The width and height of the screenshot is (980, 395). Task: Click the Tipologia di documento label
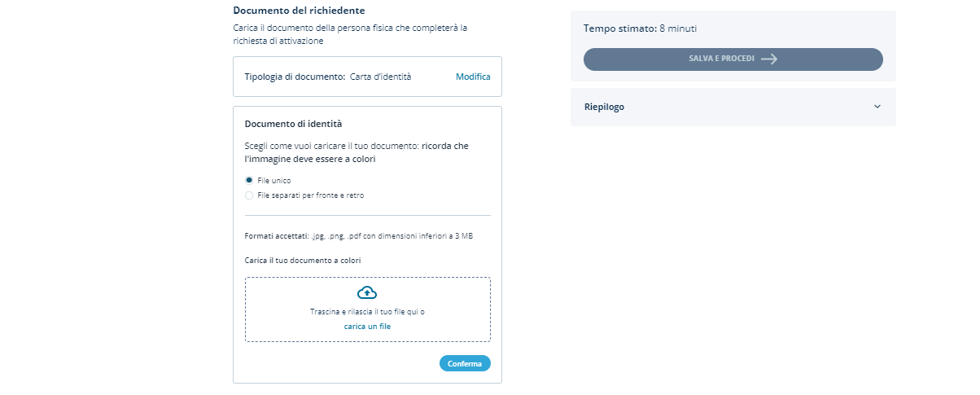click(295, 77)
